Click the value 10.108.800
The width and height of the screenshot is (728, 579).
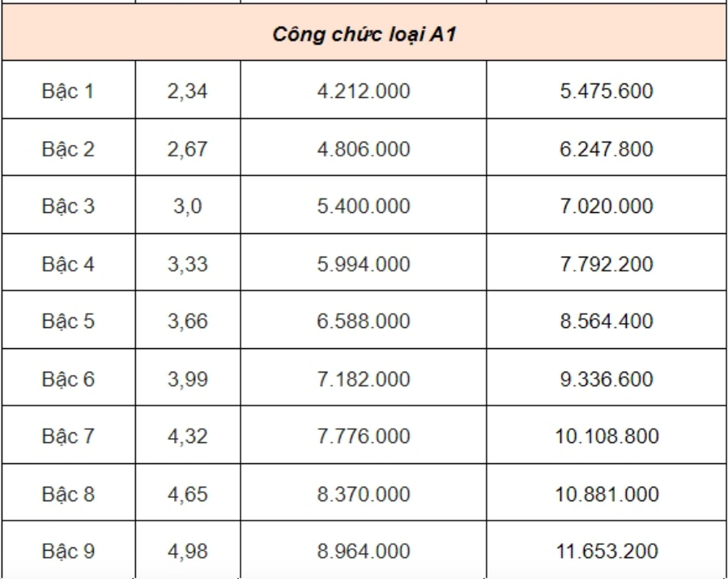pyautogui.click(x=607, y=436)
